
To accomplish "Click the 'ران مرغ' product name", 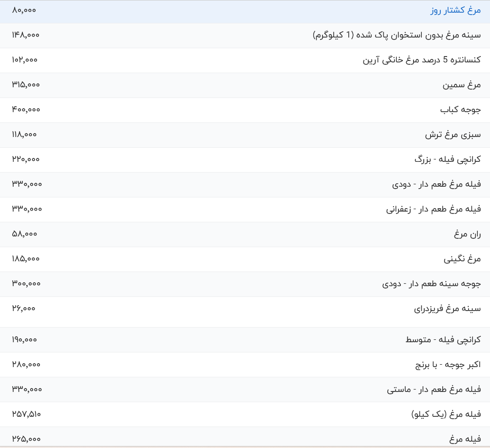I will pos(468,234).
